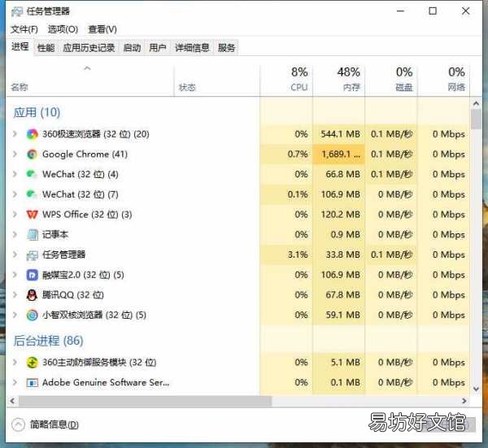The width and height of the screenshot is (488, 448).
Task: Click Chrome memory value 1,689.1
Action: [x=341, y=154]
